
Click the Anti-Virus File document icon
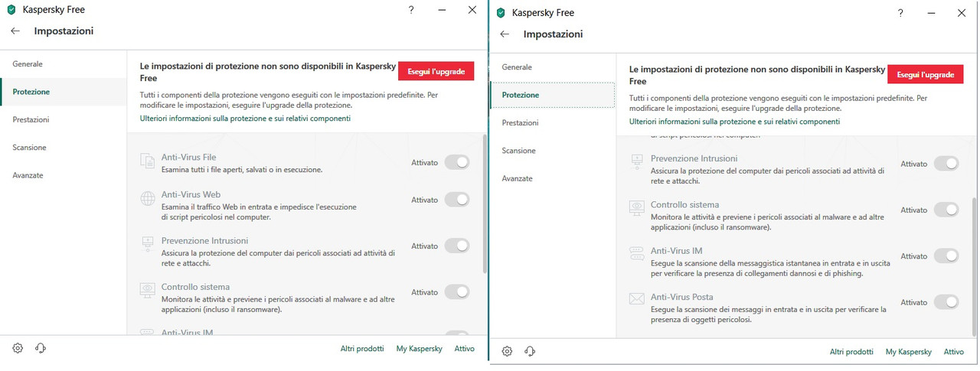click(147, 161)
